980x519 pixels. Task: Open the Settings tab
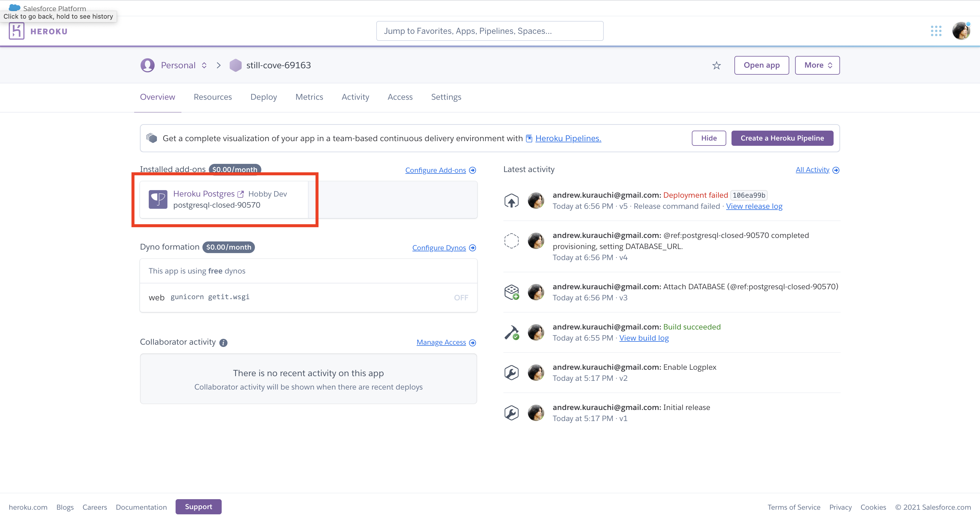click(x=446, y=97)
